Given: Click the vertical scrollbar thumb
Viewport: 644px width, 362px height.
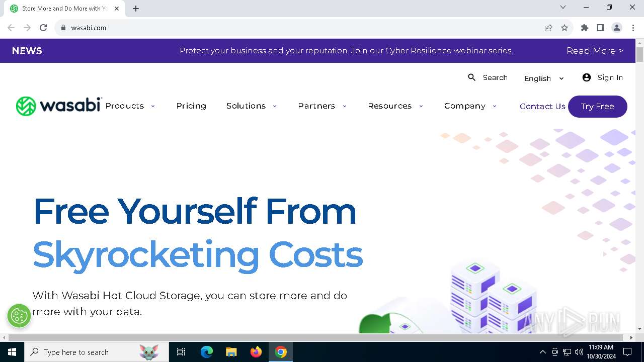Looking at the screenshot, I should click(640, 55).
